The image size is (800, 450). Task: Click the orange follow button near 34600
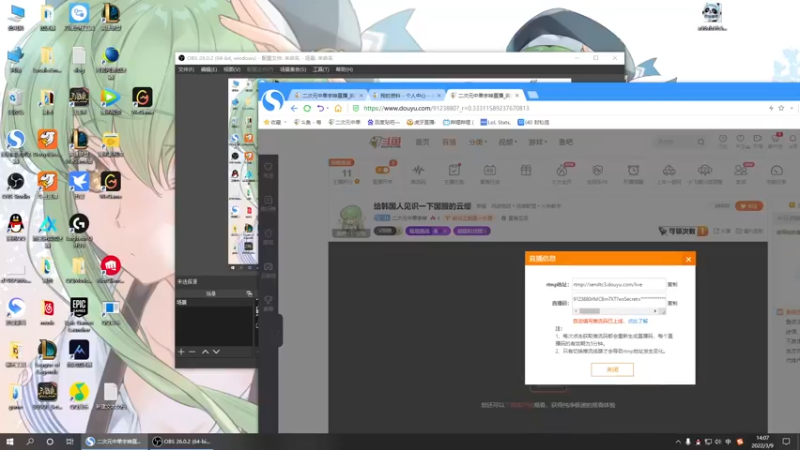click(x=749, y=206)
